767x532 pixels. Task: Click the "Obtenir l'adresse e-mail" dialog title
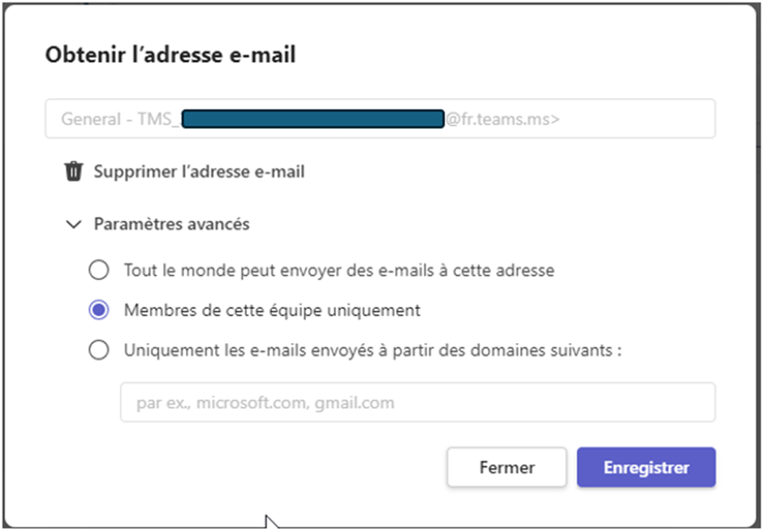170,55
